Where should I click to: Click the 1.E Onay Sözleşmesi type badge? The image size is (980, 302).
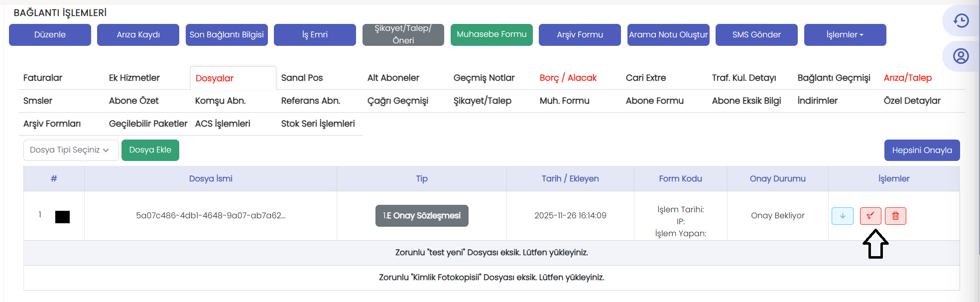pyautogui.click(x=421, y=216)
